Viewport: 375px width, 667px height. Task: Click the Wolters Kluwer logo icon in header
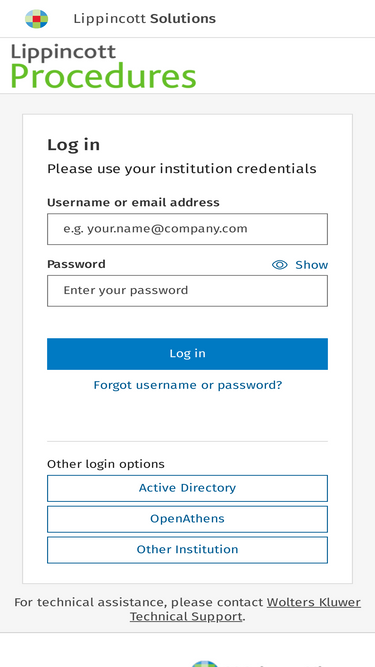coord(37,19)
